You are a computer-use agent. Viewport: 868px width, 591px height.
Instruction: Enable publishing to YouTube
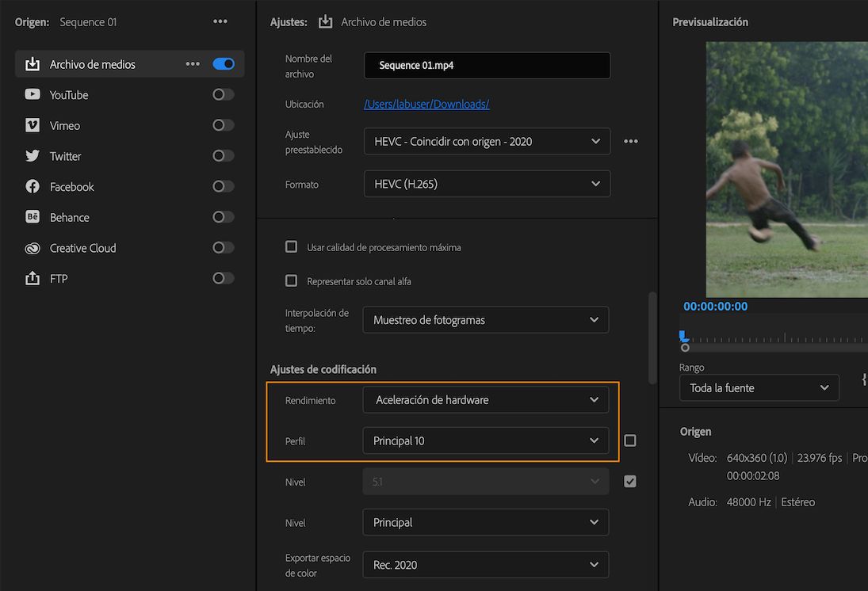(x=223, y=94)
